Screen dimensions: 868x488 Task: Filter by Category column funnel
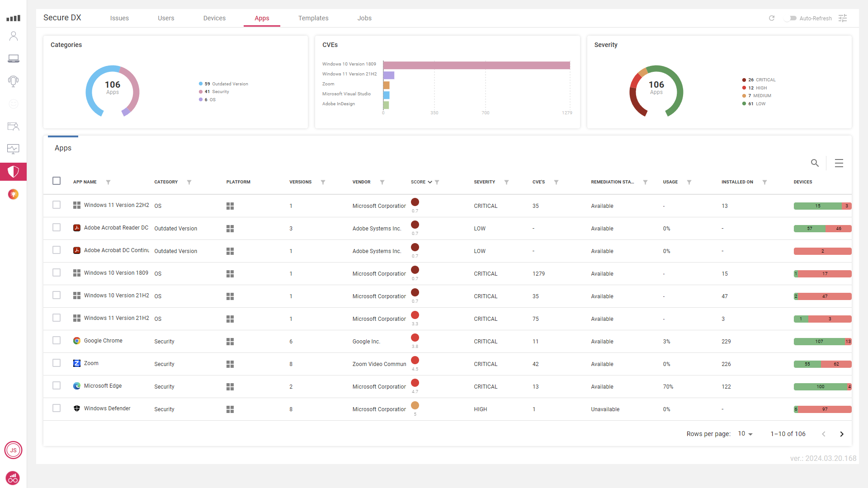click(189, 182)
